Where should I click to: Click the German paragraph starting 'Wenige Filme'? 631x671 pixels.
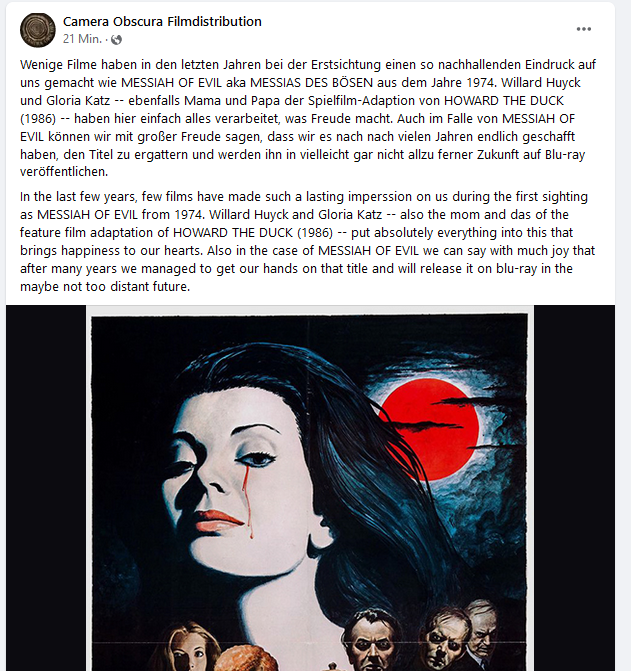(x=308, y=118)
